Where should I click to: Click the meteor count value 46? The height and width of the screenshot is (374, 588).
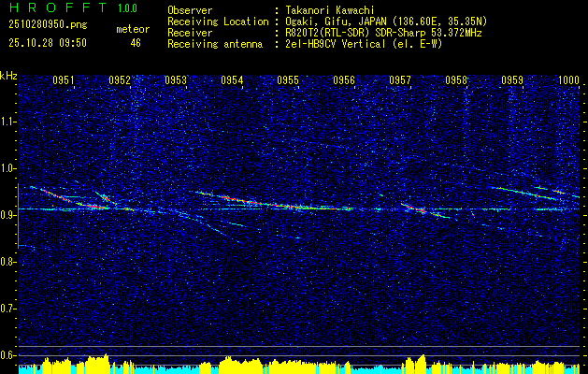click(136, 43)
